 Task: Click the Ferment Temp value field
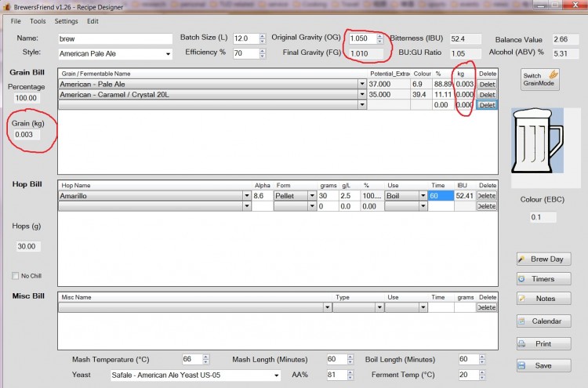pos(468,375)
